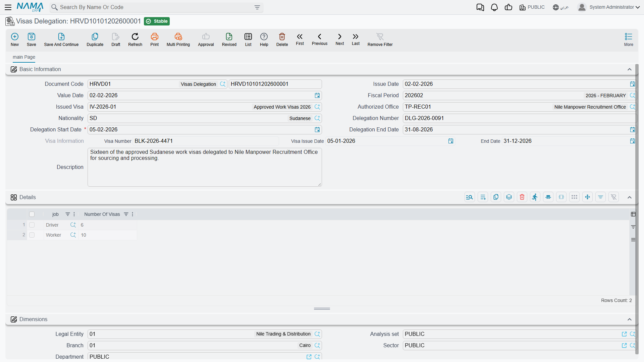644x362 pixels.
Task: Open the Issue Date calendar picker
Action: [632, 84]
